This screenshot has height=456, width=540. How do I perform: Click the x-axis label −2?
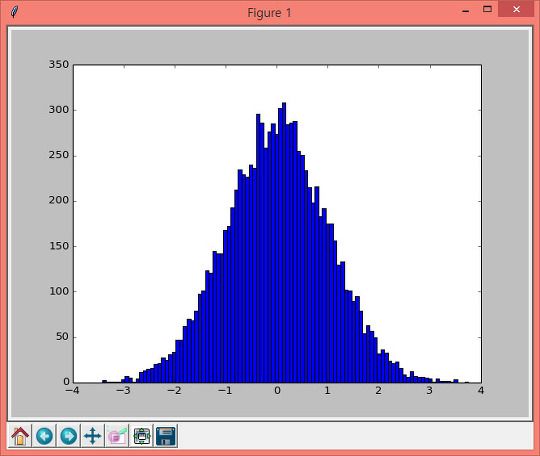(174, 391)
